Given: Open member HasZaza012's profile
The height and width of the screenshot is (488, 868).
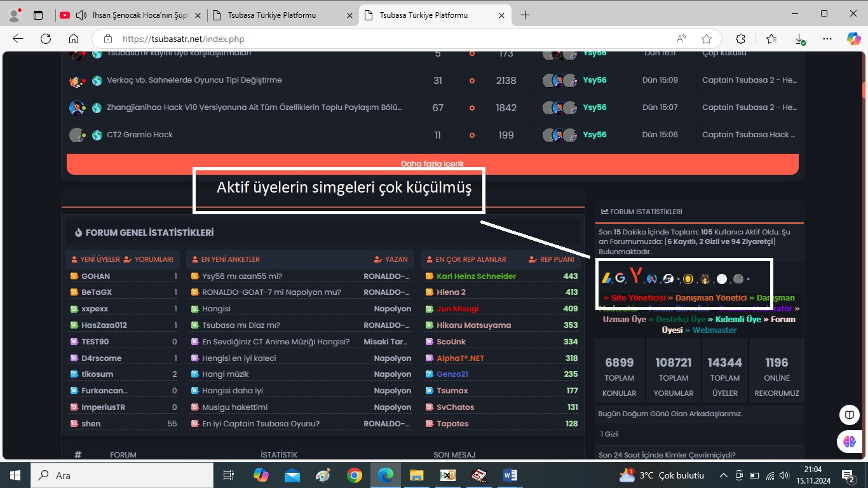Looking at the screenshot, I should (104, 325).
